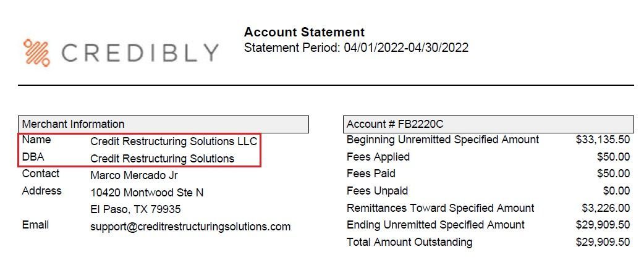Click the Merchant Information section header

pyautogui.click(x=74, y=124)
